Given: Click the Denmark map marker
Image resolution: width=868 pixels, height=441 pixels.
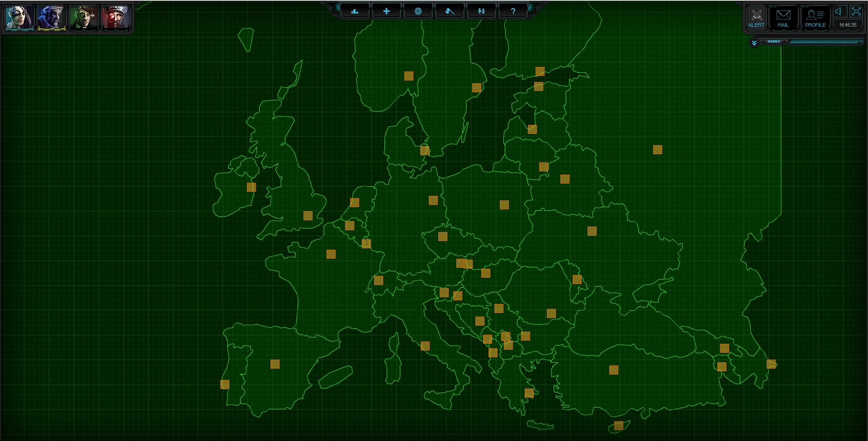Looking at the screenshot, I should (425, 151).
